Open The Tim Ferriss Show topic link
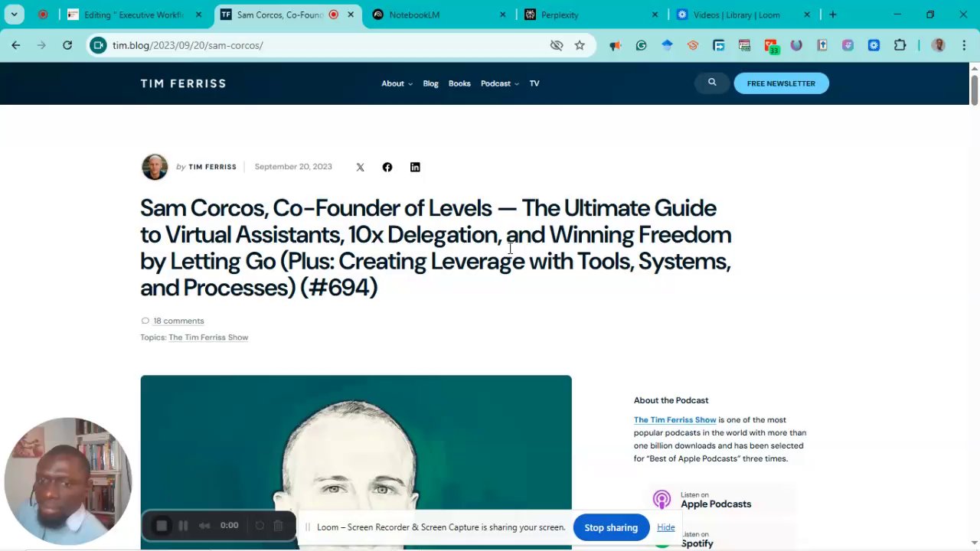980x551 pixels. tap(208, 337)
